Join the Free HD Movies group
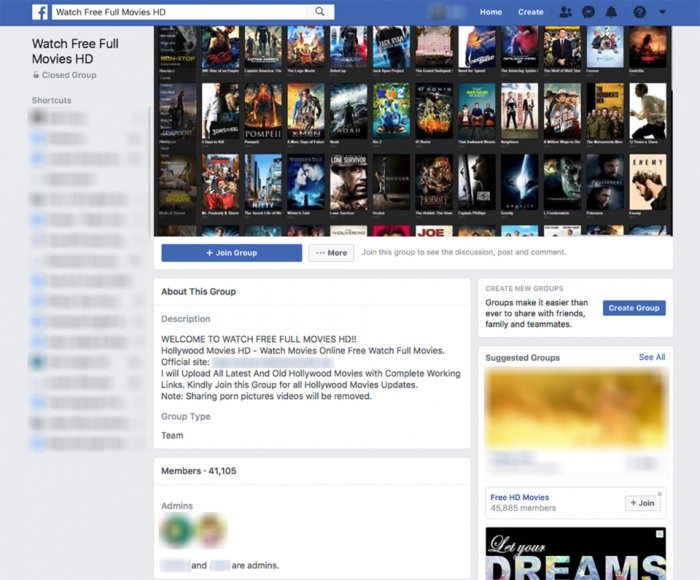Image resolution: width=700 pixels, height=580 pixels. pyautogui.click(x=642, y=503)
